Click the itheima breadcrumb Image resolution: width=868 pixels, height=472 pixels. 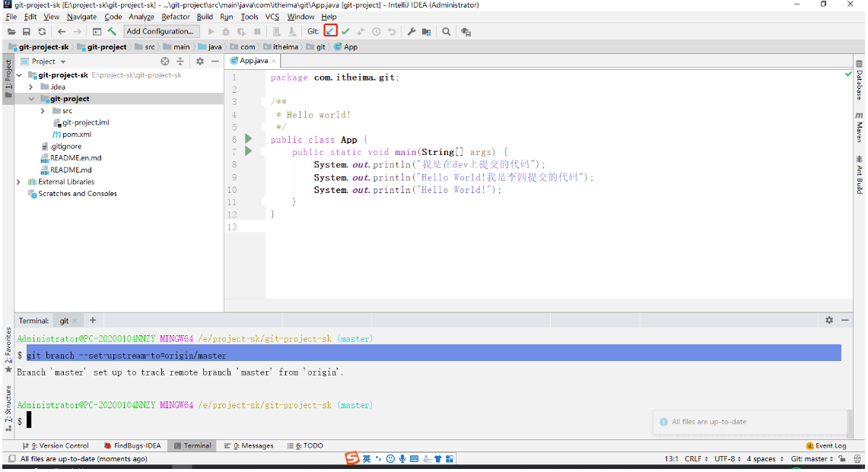coord(281,47)
